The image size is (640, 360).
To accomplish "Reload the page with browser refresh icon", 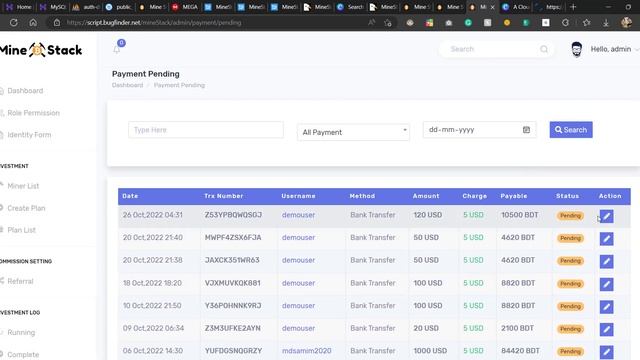I will (x=13, y=23).
